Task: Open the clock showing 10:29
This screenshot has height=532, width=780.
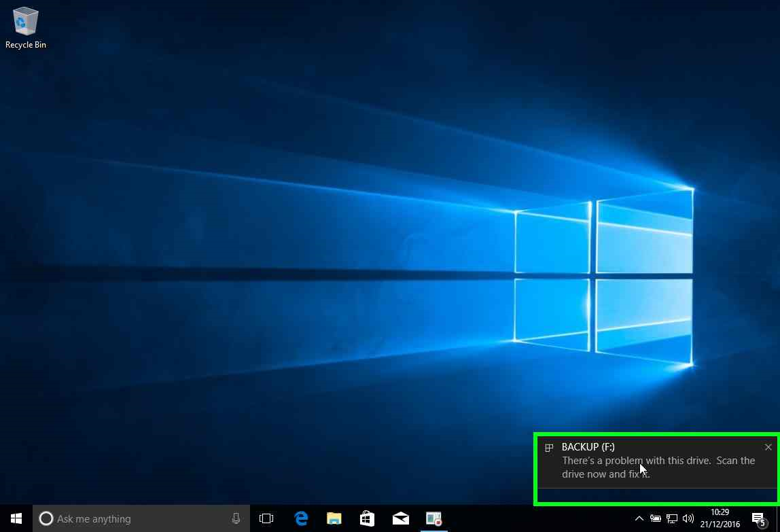Action: point(720,518)
